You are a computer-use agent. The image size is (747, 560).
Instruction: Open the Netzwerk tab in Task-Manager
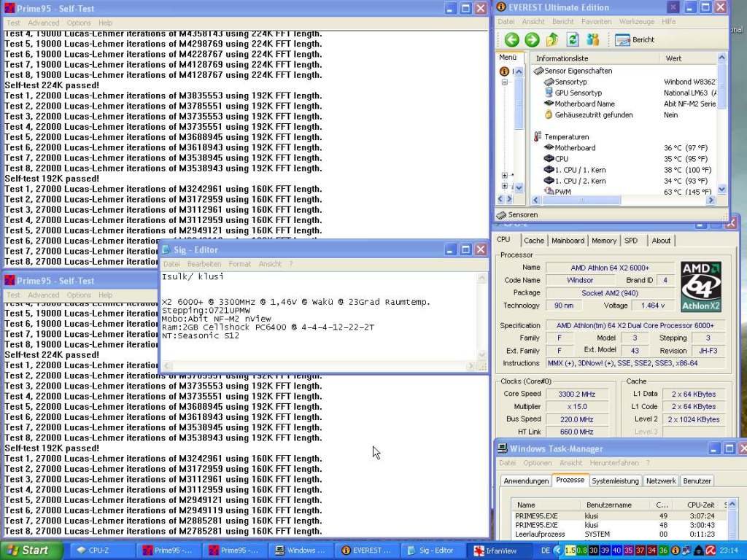click(661, 481)
